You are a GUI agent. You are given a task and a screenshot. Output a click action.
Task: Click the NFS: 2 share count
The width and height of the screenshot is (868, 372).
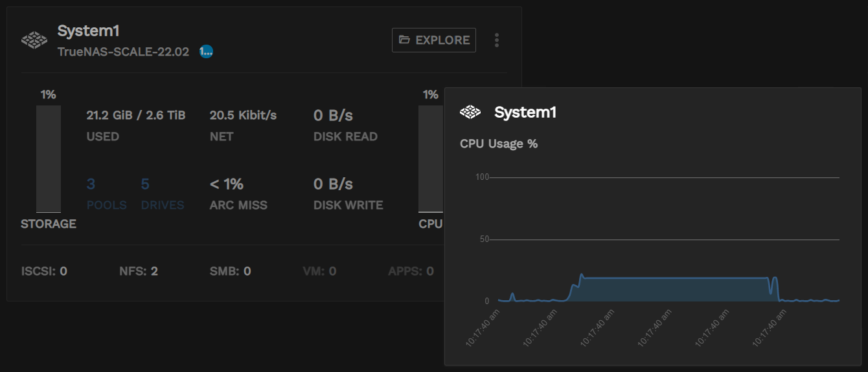[139, 270]
